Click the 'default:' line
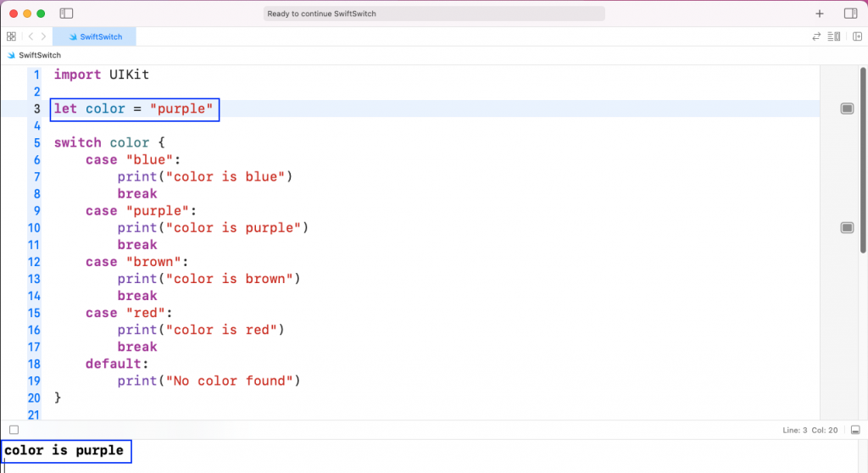This screenshot has width=868, height=473. [117, 364]
